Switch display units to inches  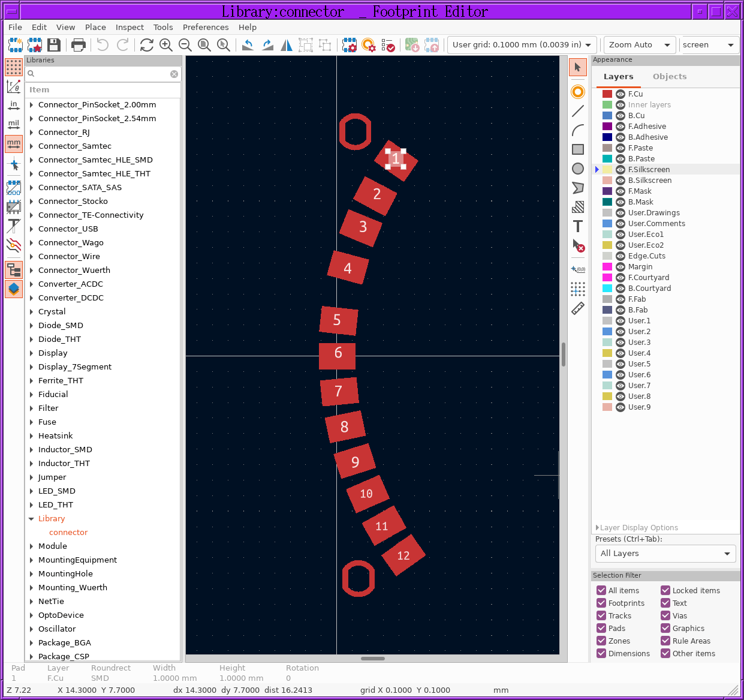pos(13,105)
